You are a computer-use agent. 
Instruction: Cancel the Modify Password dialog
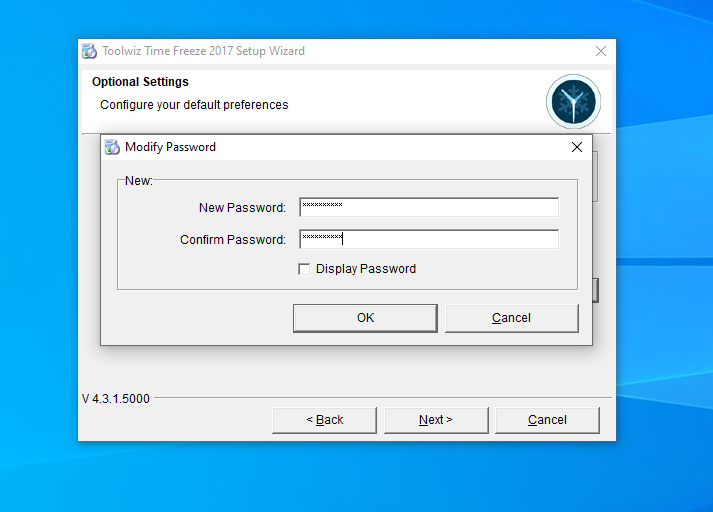512,318
